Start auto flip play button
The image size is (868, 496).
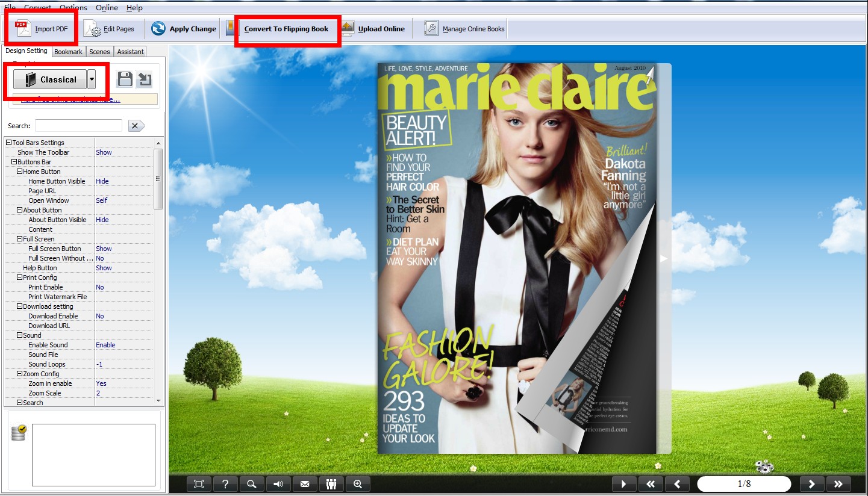point(624,484)
